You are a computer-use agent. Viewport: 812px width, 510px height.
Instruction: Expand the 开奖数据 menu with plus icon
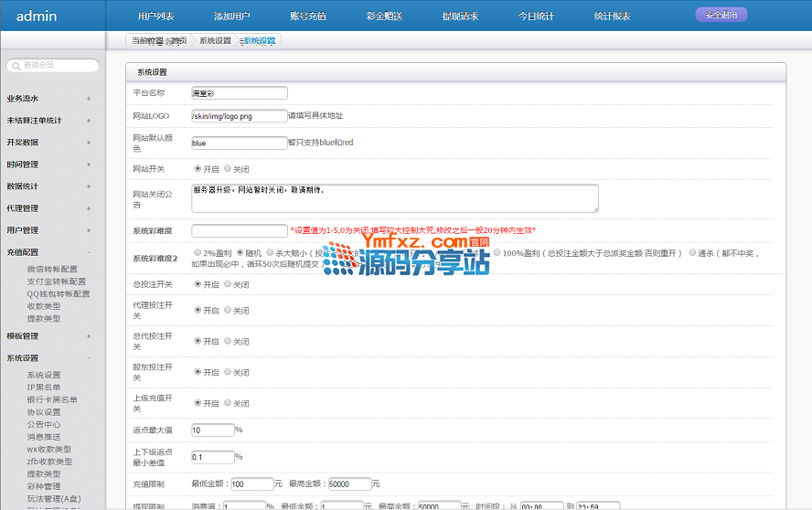[89, 143]
